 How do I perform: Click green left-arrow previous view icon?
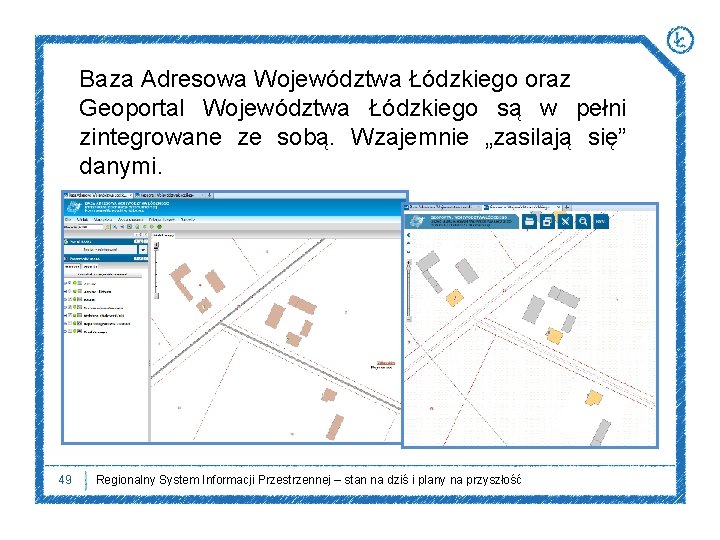pyautogui.click(x=145, y=227)
